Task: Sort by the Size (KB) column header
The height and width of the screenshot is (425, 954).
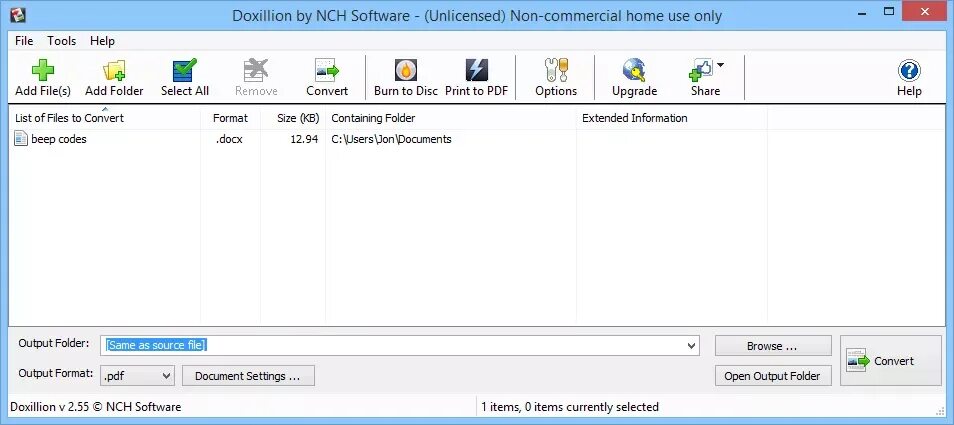Action: pos(293,117)
